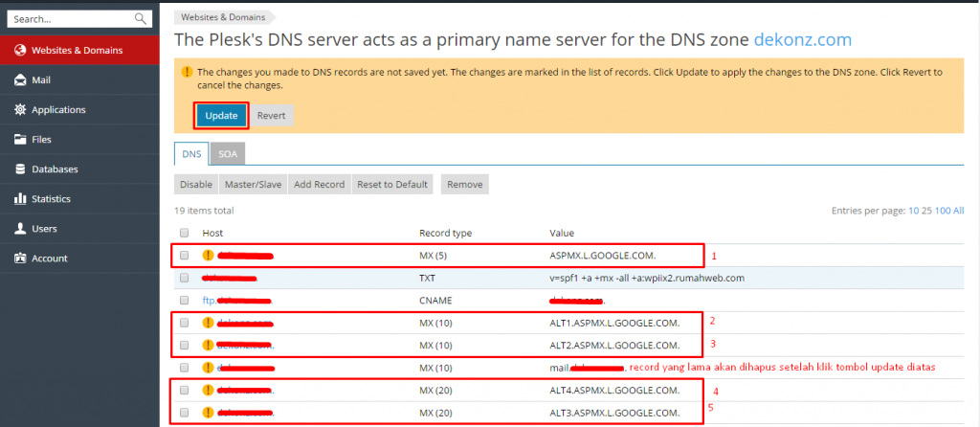This screenshot has height=427, width=980.
Task: Click the TXT record type cell
Action: pyautogui.click(x=426, y=278)
